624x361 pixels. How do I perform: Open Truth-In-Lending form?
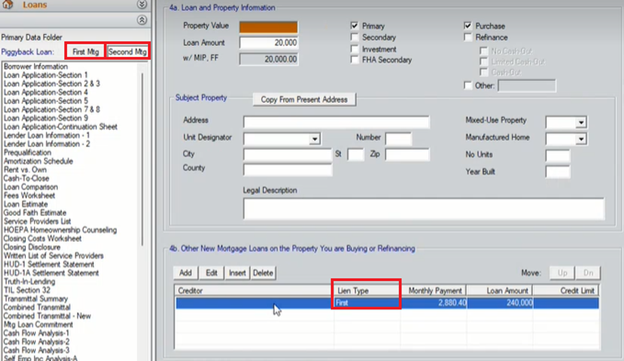[x=29, y=281]
